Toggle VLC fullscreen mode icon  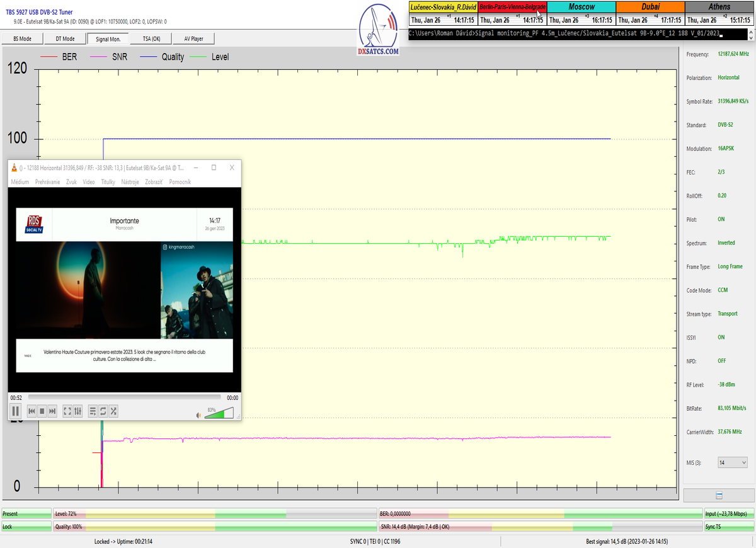tap(67, 411)
